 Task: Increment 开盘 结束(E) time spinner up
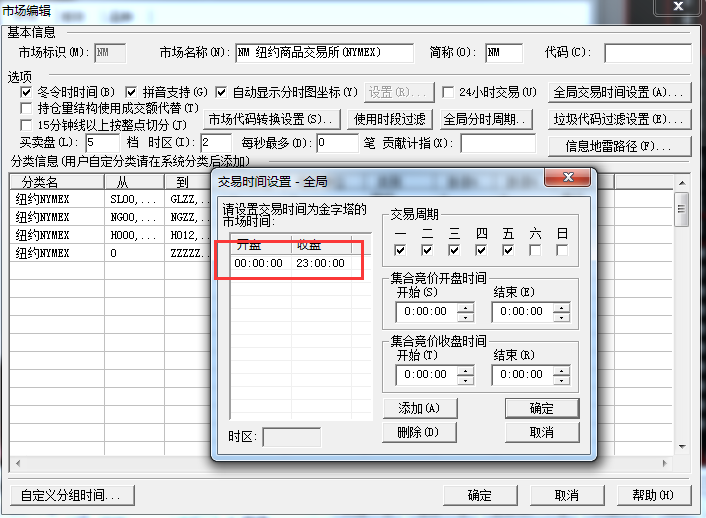point(561,307)
